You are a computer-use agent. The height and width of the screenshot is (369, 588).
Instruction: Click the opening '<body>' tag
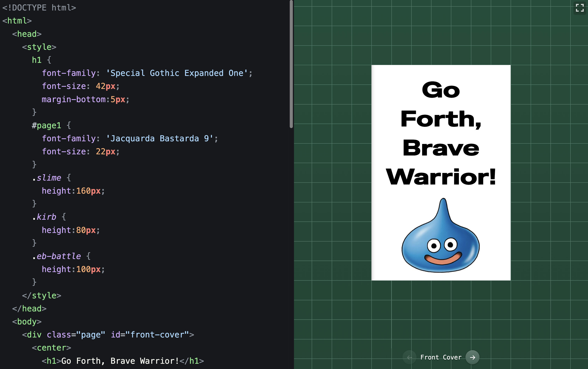(27, 322)
